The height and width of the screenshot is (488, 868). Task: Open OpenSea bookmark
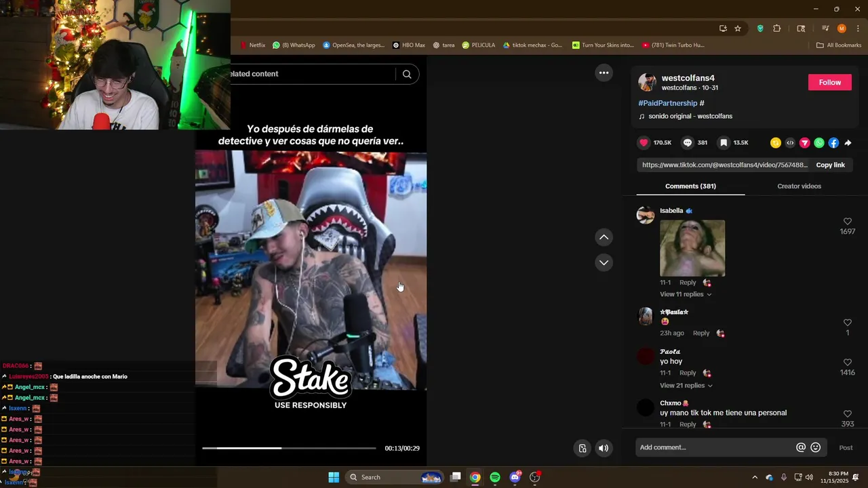353,45
